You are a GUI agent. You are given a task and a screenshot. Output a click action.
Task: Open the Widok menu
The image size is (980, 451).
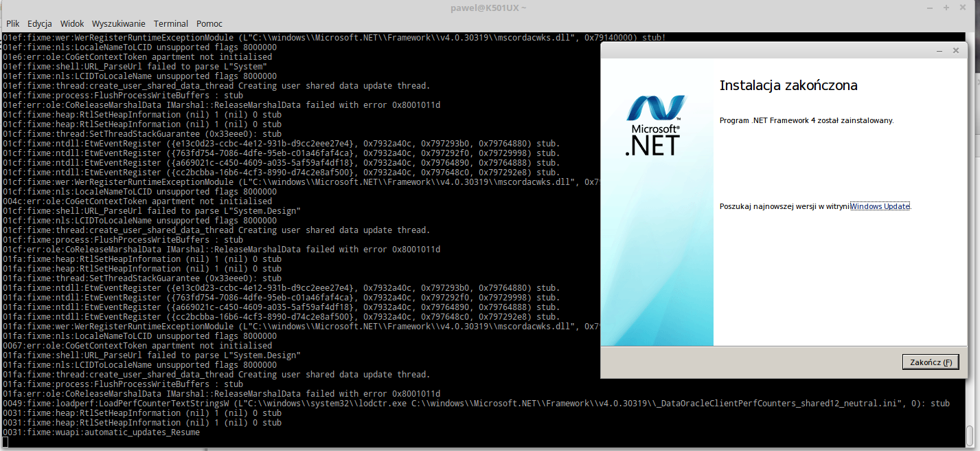[x=72, y=23]
